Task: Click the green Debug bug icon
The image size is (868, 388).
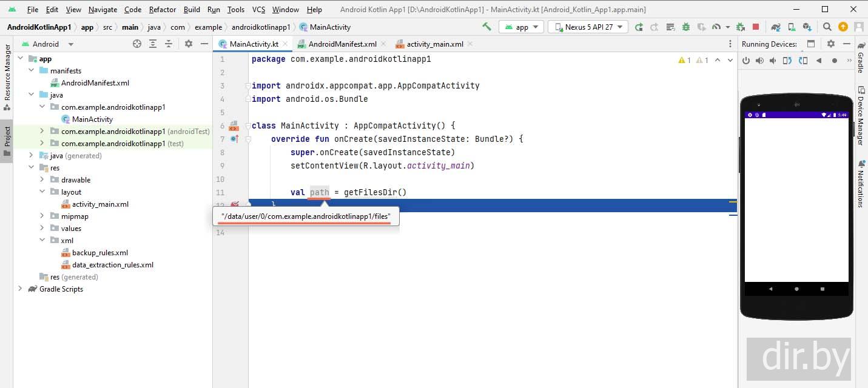Action: pos(686,27)
